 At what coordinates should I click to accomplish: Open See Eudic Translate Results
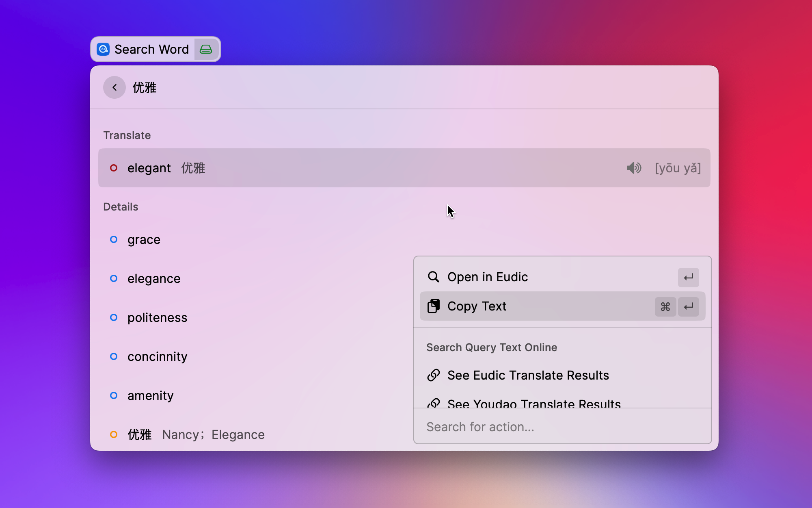coord(528,375)
